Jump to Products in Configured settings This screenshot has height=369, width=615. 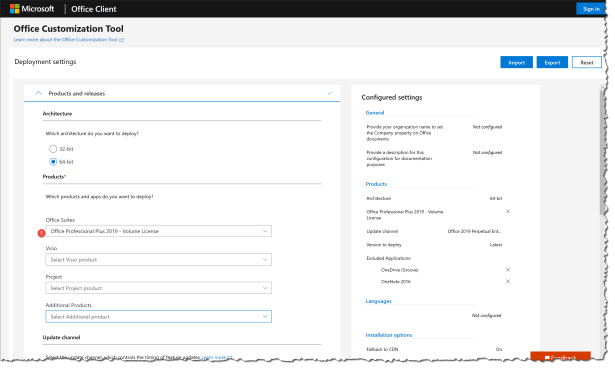tap(376, 184)
